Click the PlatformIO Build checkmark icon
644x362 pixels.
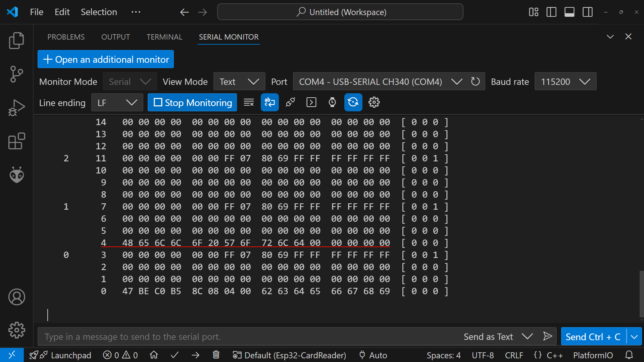click(x=175, y=355)
